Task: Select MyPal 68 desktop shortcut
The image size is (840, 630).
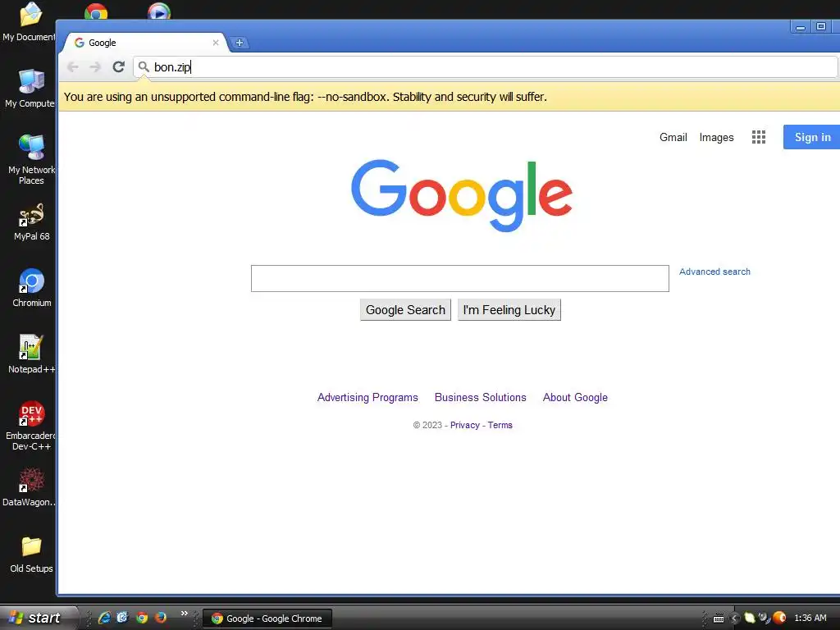Action: tap(32, 221)
